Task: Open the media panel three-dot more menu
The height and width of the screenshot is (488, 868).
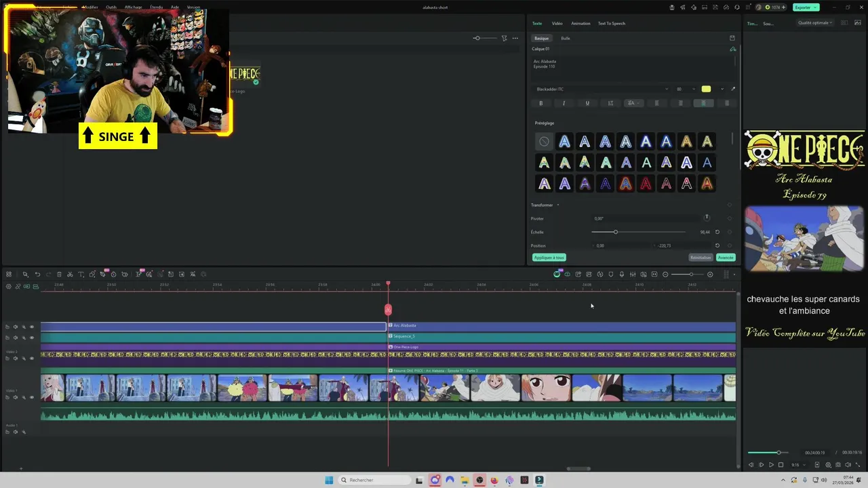Action: 515,38
